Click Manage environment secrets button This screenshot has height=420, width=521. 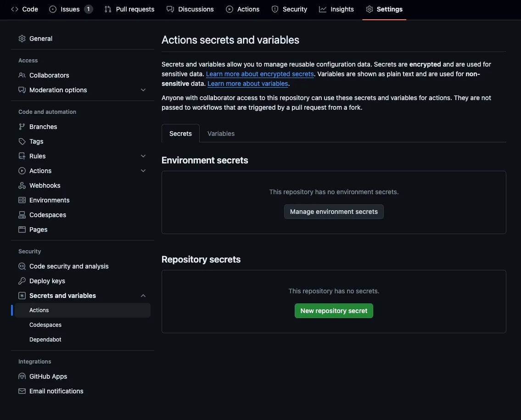[334, 212]
